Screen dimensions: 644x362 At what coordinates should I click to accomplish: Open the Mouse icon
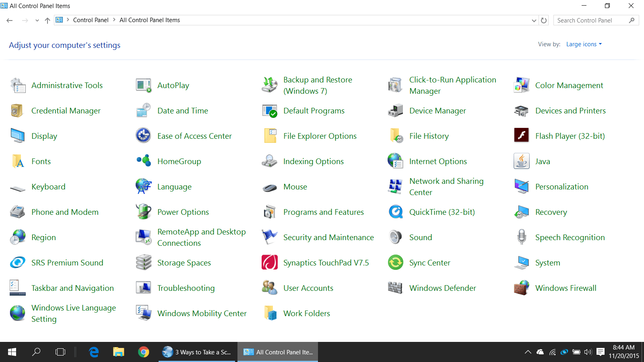coord(270,187)
